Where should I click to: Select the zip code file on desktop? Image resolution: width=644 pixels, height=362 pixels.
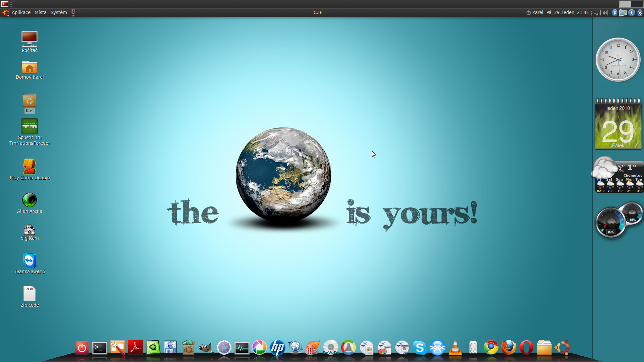click(x=30, y=297)
